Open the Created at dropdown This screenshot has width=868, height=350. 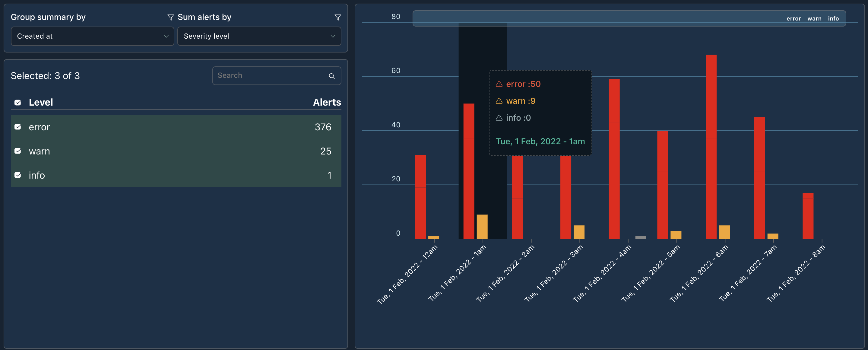(92, 36)
